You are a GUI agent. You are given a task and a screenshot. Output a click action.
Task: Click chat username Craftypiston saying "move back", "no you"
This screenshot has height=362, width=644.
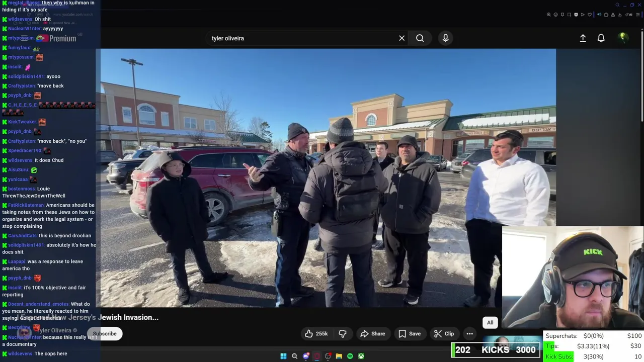(x=22, y=141)
